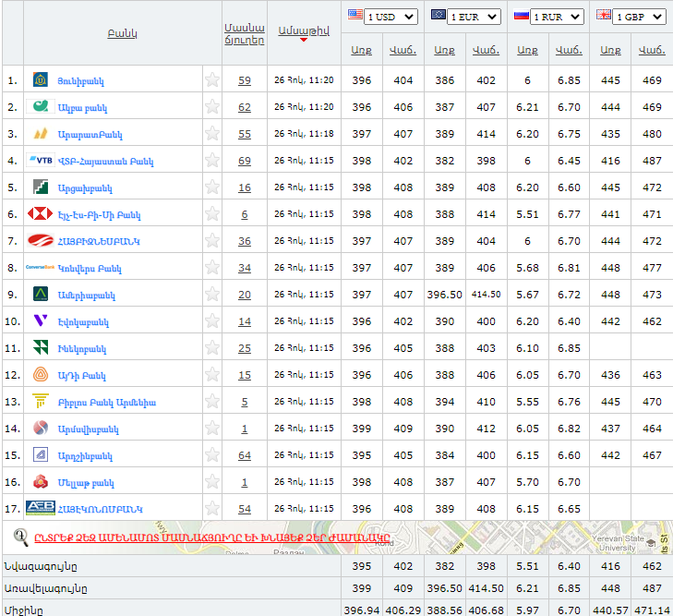Click the maximum EUR sell value 414.50
The height and width of the screenshot is (616, 673).
tap(486, 588)
